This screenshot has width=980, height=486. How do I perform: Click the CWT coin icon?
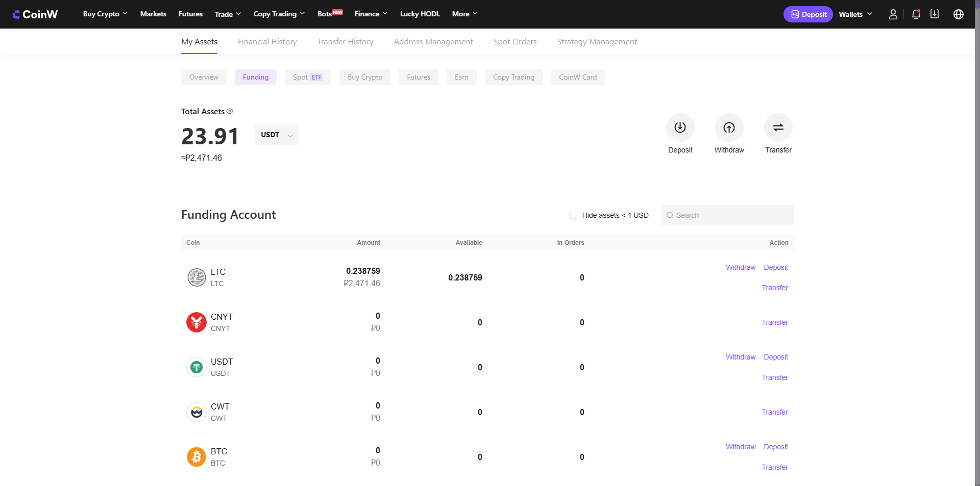pos(197,412)
